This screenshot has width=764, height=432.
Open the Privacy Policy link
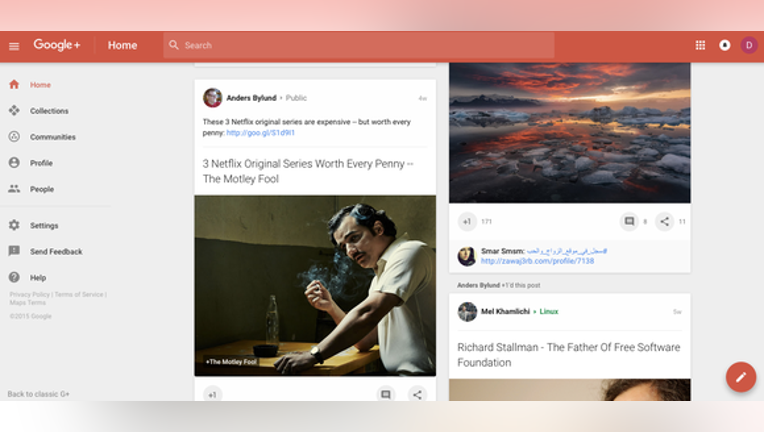30,295
